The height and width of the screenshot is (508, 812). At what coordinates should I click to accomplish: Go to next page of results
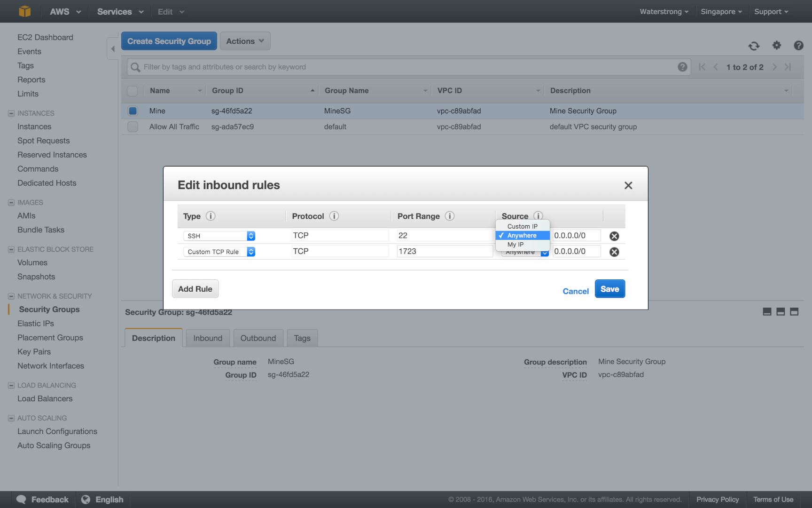pos(774,67)
